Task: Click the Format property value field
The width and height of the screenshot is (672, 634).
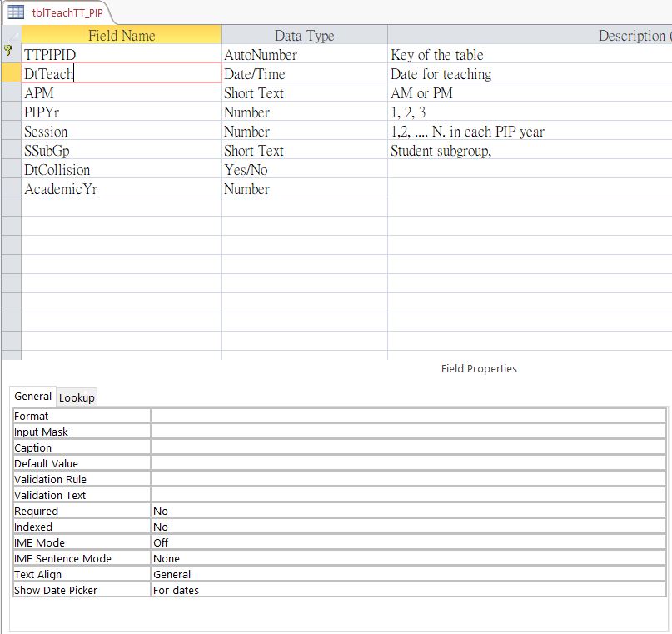Action: [408, 416]
